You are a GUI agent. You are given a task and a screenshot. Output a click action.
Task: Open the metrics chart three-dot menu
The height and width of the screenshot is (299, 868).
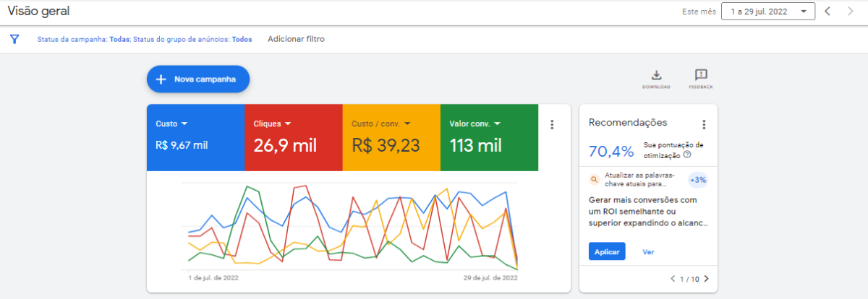coord(552,124)
